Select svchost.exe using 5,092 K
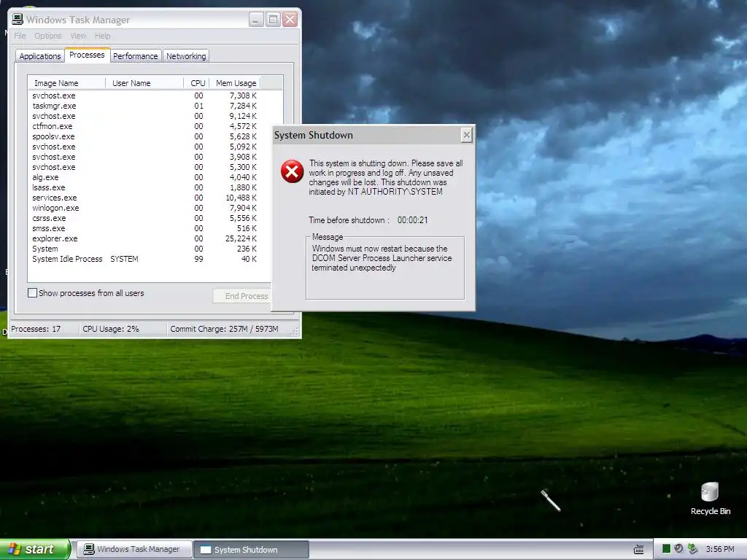 144,147
